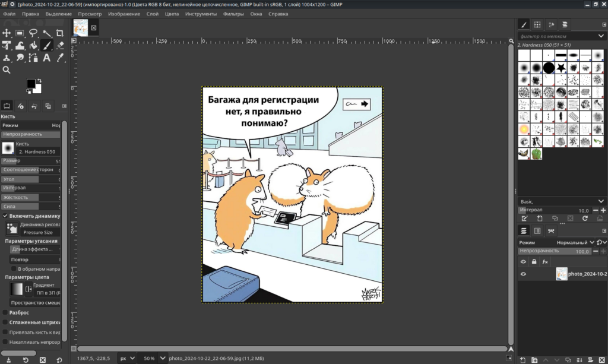Enable the 'Разброс' checkbox
Viewport: 608px width, 364px height.
5,312
